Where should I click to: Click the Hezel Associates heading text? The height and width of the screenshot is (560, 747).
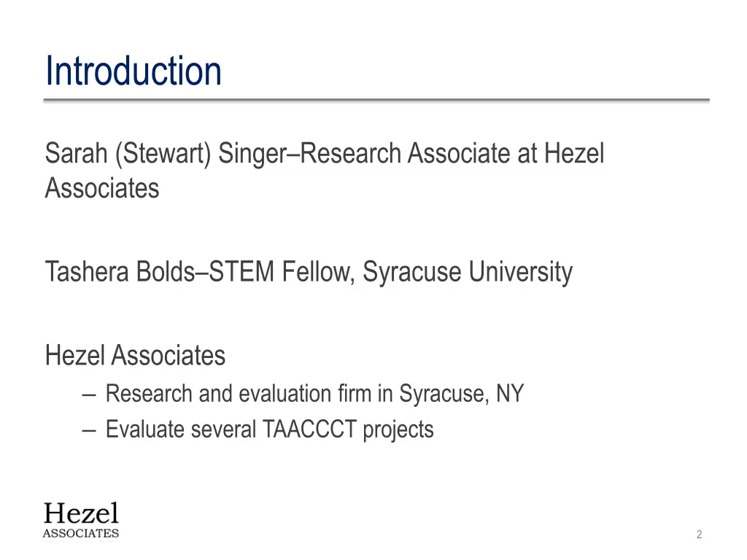pos(135,355)
